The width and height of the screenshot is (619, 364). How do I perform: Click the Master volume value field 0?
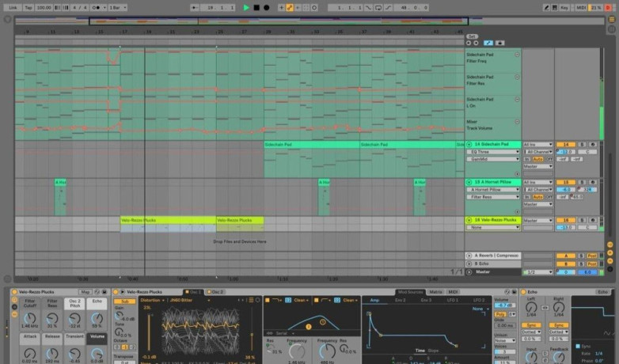pos(566,272)
